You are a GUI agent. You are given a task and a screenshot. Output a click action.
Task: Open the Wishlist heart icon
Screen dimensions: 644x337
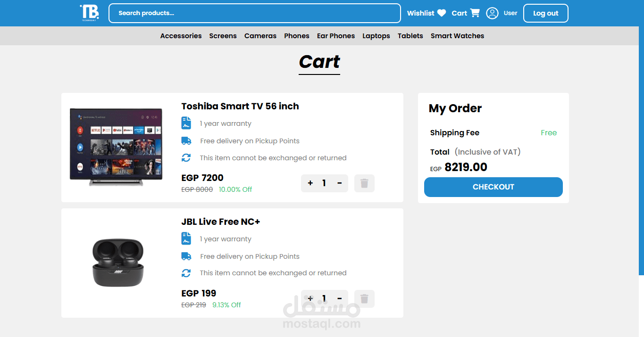pyautogui.click(x=442, y=13)
